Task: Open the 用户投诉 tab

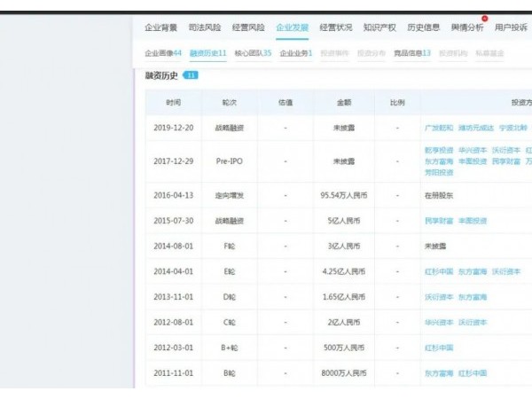Action: coord(512,28)
